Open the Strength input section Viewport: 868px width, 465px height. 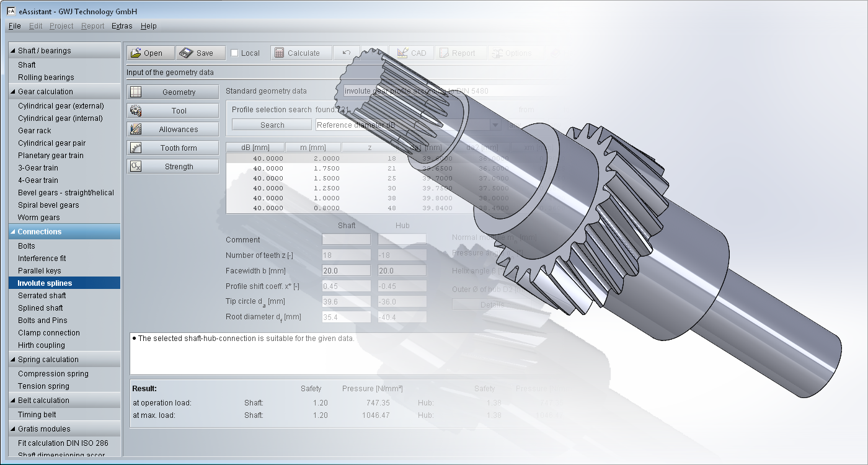pyautogui.click(x=173, y=167)
